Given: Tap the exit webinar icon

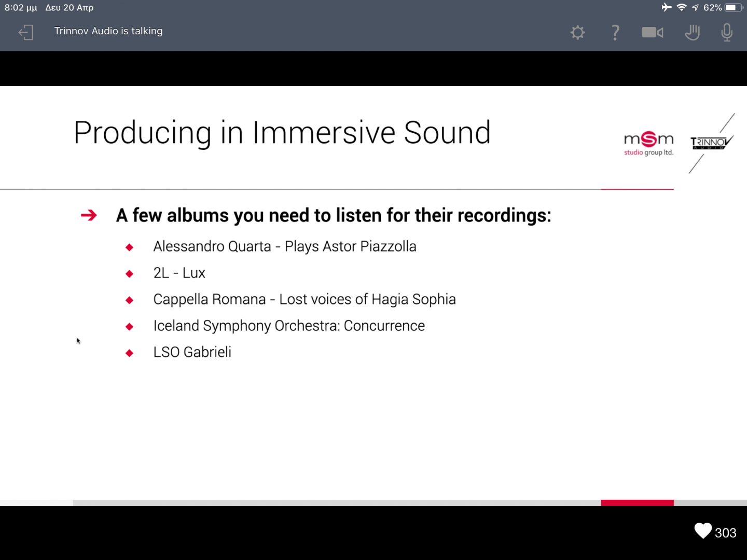Looking at the screenshot, I should [x=25, y=32].
